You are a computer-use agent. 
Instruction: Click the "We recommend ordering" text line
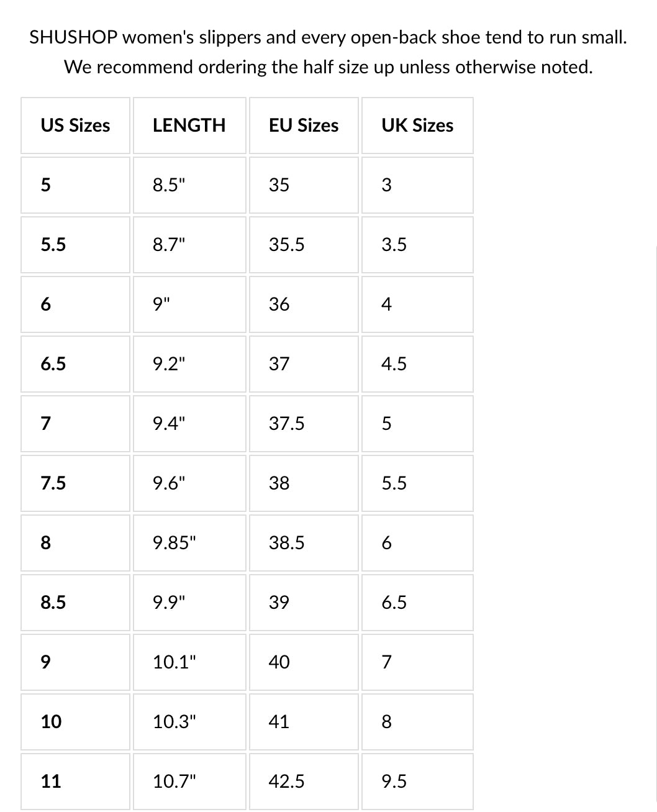[x=328, y=67]
